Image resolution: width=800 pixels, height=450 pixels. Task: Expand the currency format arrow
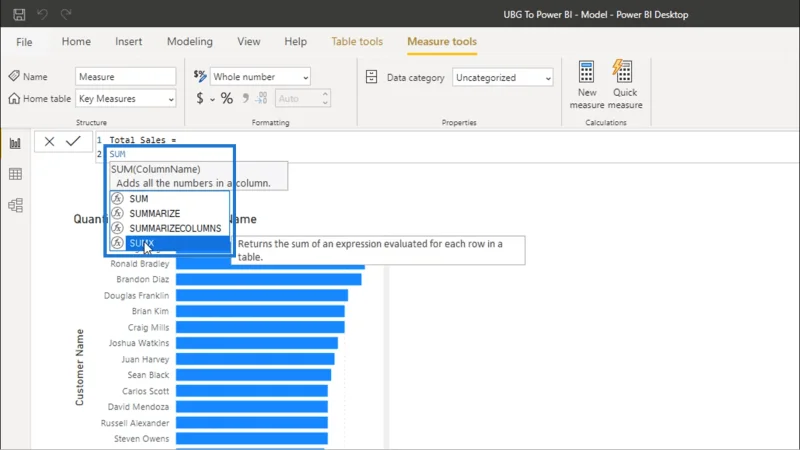(x=212, y=99)
